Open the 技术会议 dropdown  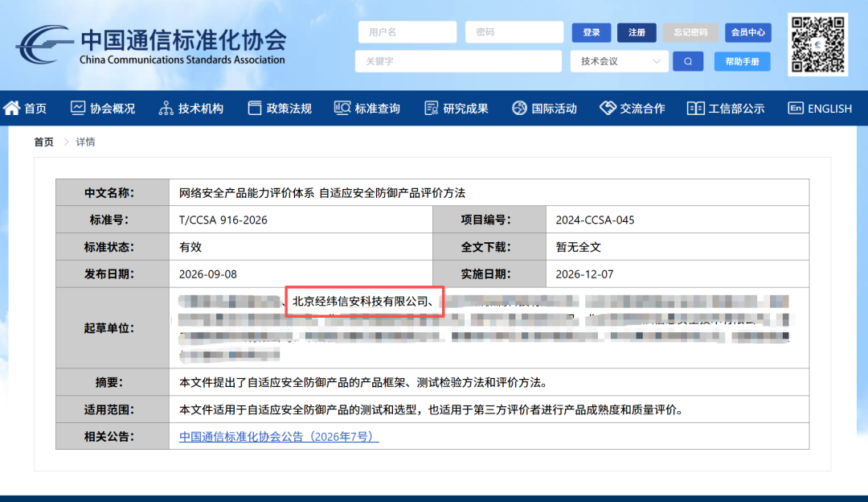620,61
